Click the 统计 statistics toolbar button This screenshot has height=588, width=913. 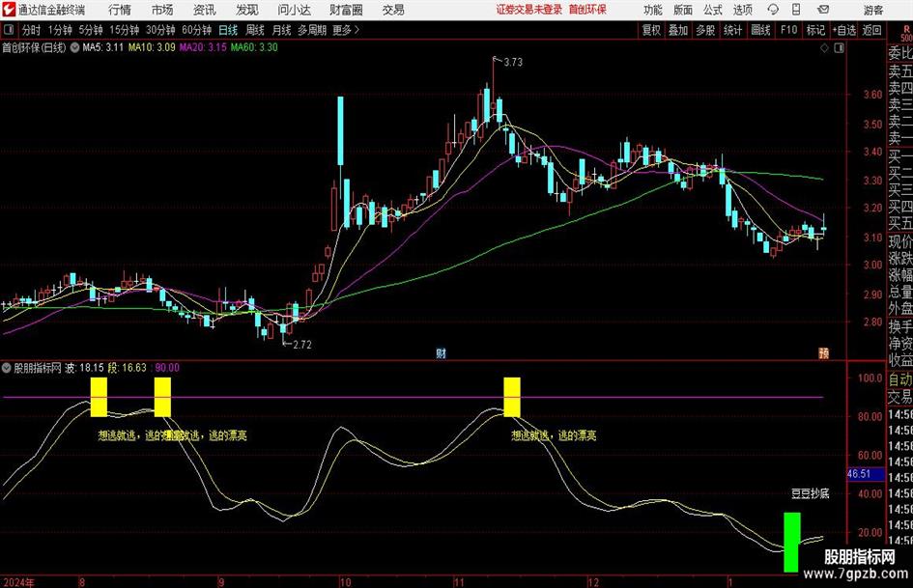pos(732,30)
